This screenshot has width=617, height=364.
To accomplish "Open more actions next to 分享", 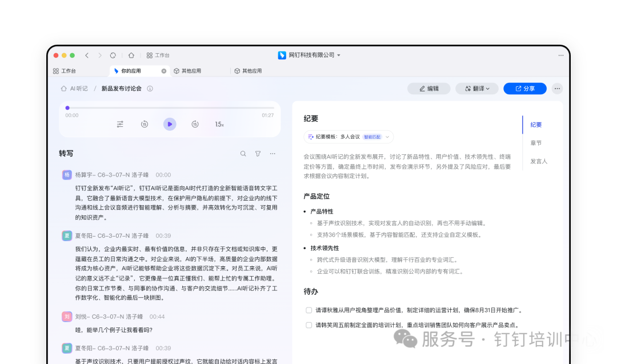I will point(557,89).
